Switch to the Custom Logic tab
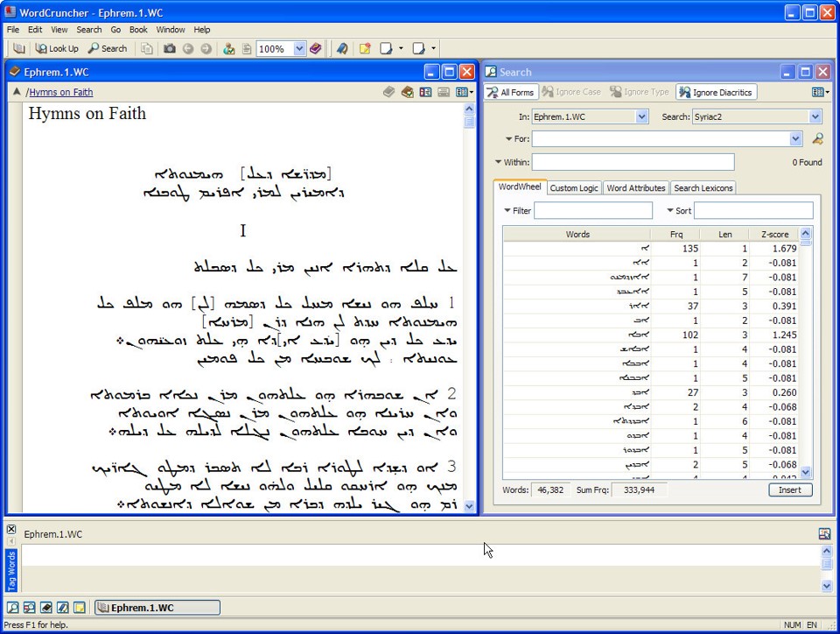Image resolution: width=840 pixels, height=634 pixels. click(574, 188)
